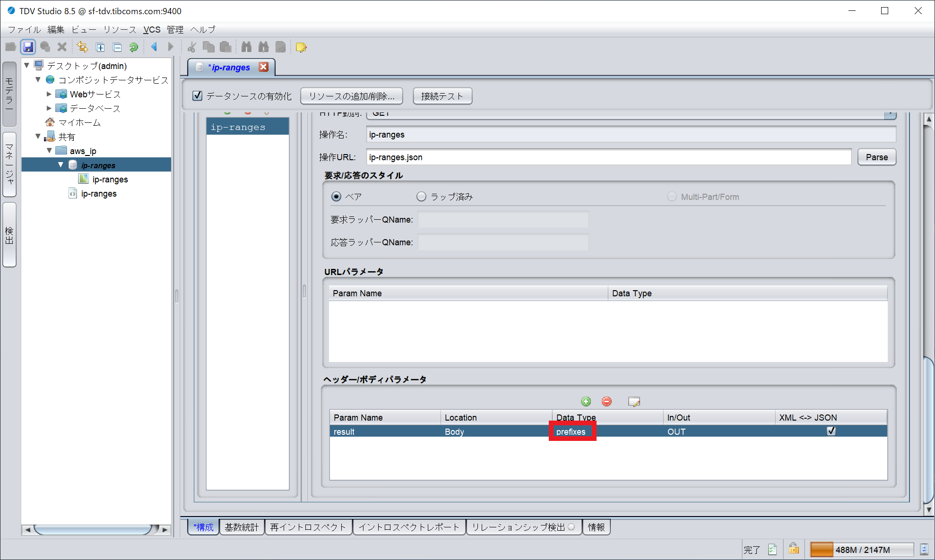Click garbage collection icon beside memory bar
Image resolution: width=935 pixels, height=560 pixels.
924,549
